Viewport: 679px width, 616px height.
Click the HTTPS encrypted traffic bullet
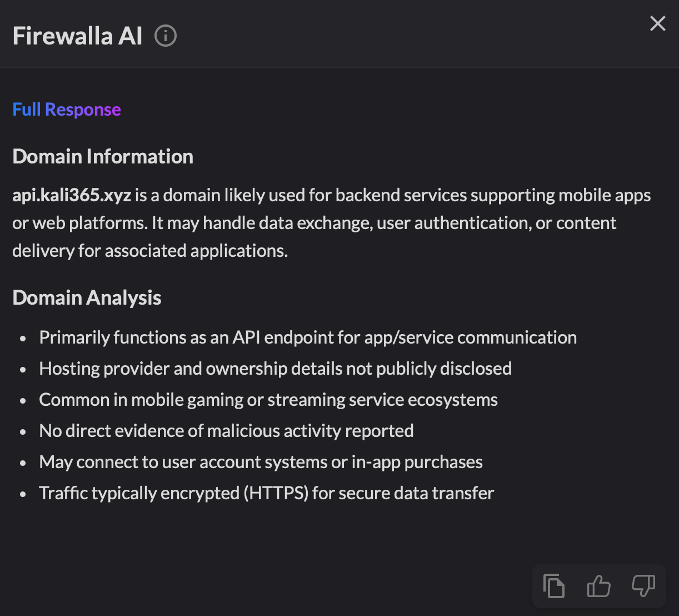[x=266, y=493]
